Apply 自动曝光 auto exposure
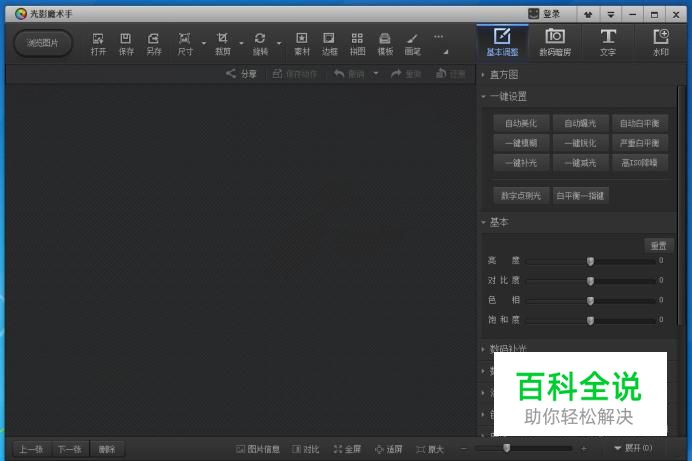This screenshot has height=461, width=692. pyautogui.click(x=580, y=123)
